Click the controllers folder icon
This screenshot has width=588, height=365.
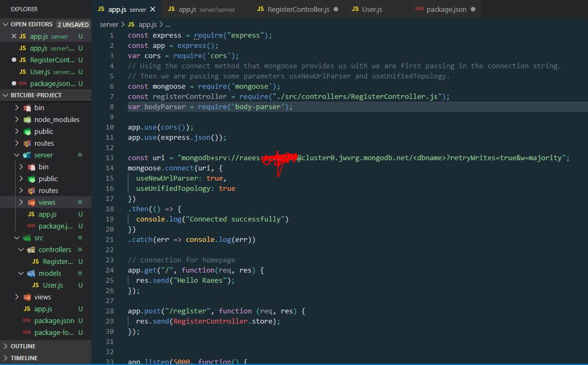(x=32, y=250)
